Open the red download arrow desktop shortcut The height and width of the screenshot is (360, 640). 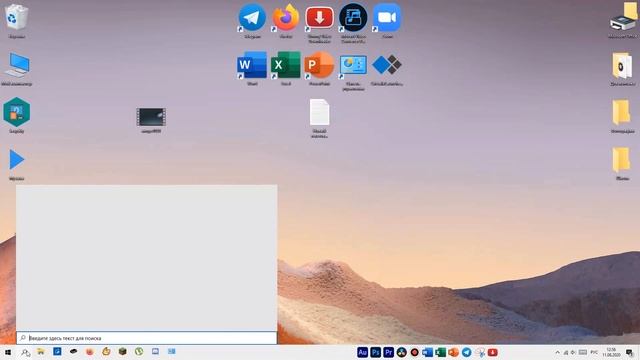pos(320,18)
